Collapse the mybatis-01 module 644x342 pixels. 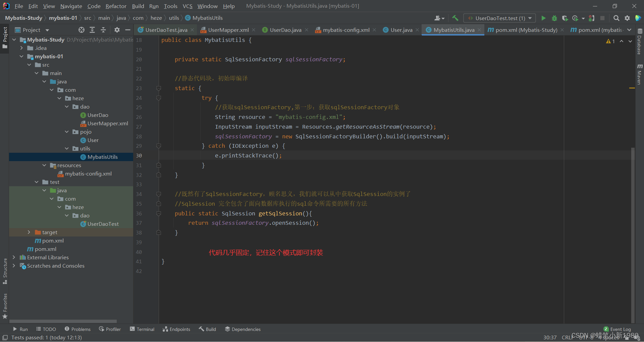click(x=21, y=57)
